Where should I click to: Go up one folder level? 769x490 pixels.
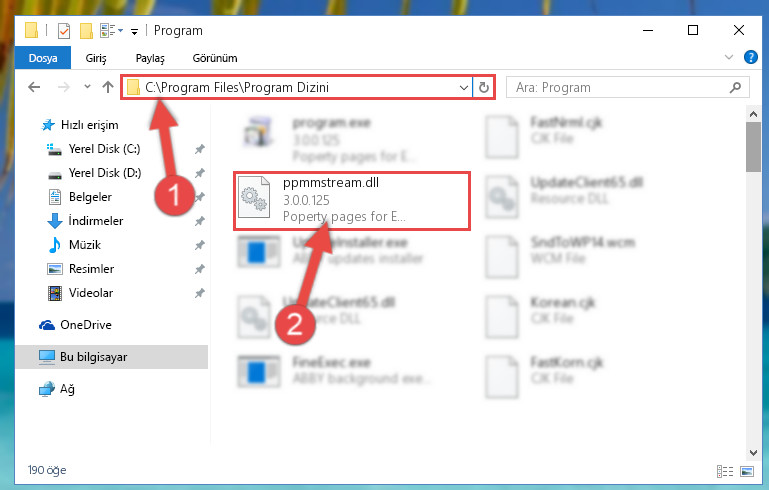coord(108,87)
